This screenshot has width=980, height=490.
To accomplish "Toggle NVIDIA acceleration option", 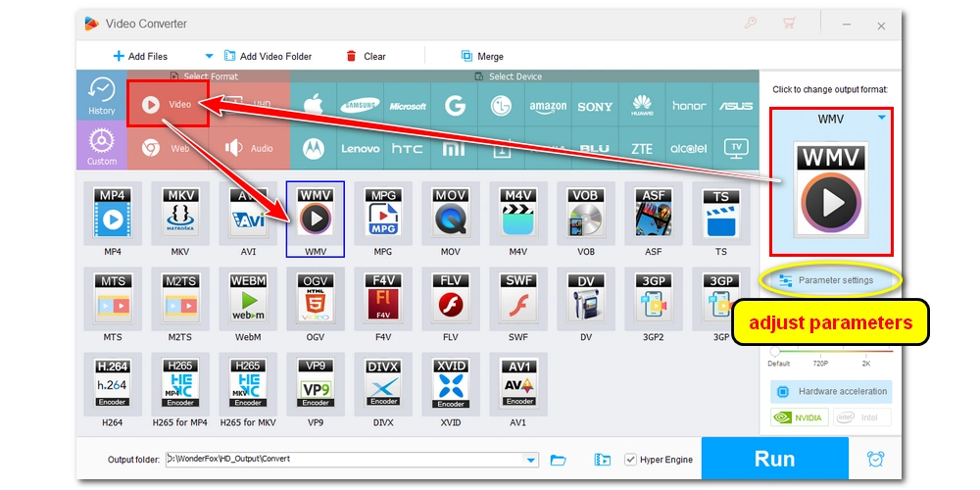I will point(800,417).
